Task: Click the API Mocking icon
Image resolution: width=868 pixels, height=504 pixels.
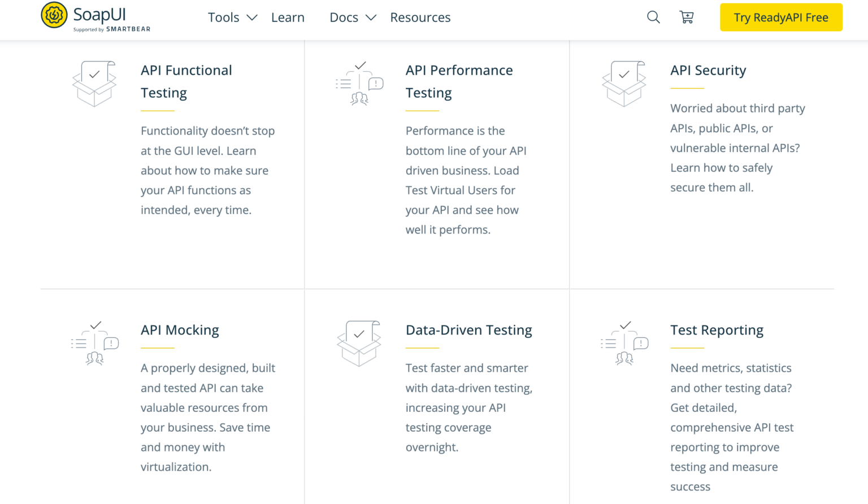Action: click(94, 344)
